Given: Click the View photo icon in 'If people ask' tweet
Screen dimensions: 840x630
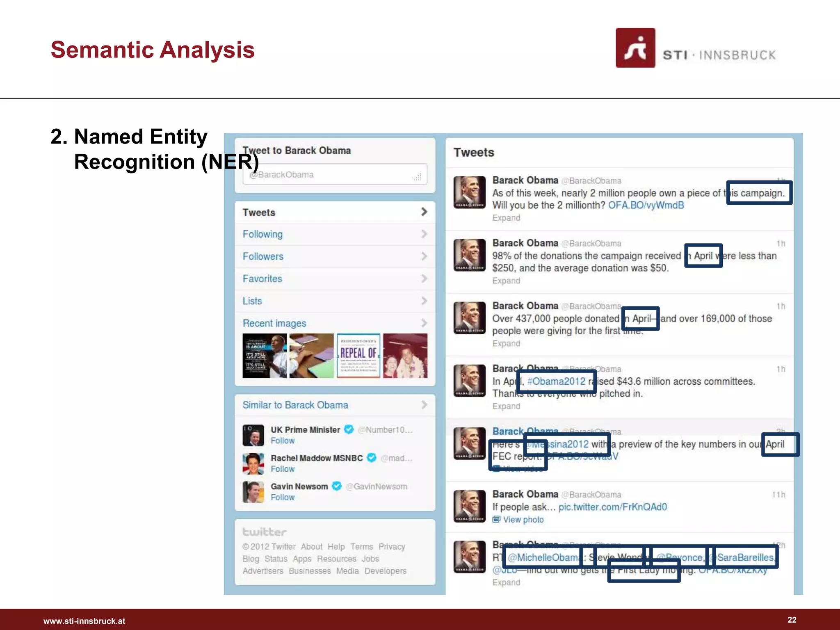Looking at the screenshot, I should (496, 519).
